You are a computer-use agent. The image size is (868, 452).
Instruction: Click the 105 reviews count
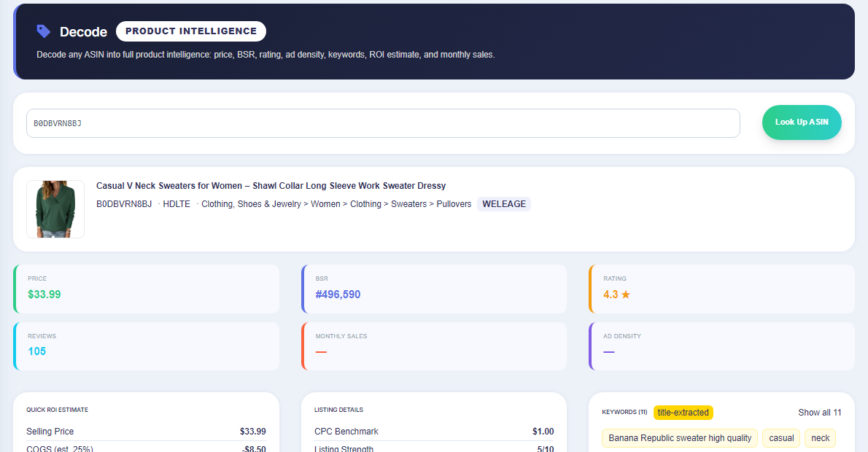(36, 351)
